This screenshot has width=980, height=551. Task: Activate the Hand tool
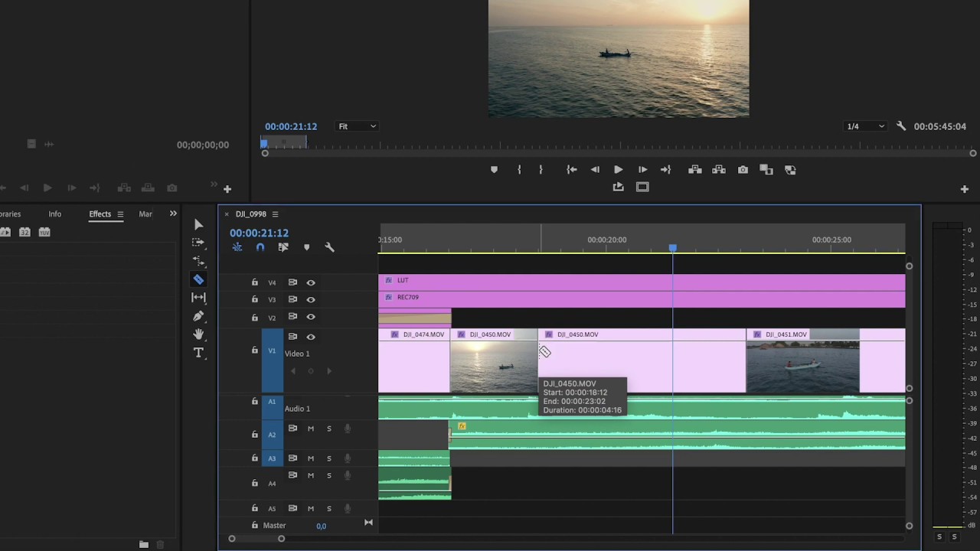[198, 334]
